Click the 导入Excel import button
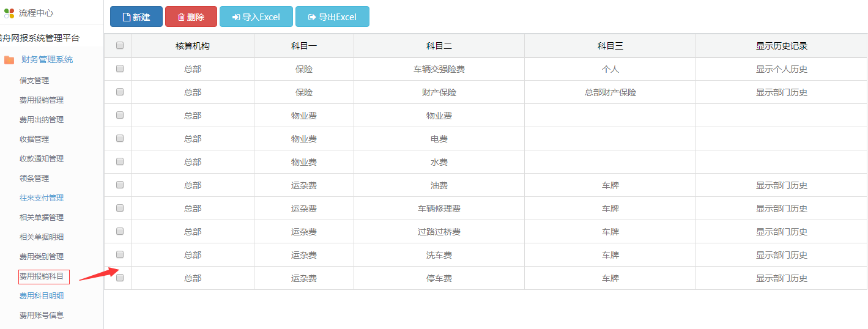The width and height of the screenshot is (868, 329). coord(256,17)
